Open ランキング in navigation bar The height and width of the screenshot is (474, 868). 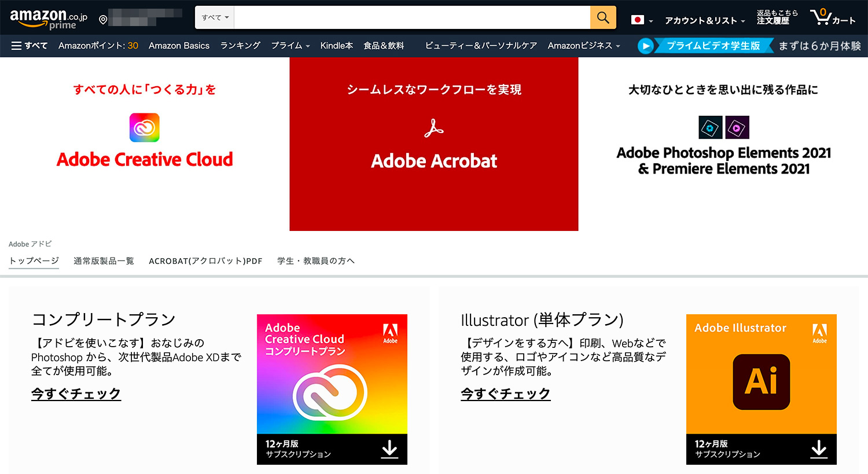coord(240,45)
